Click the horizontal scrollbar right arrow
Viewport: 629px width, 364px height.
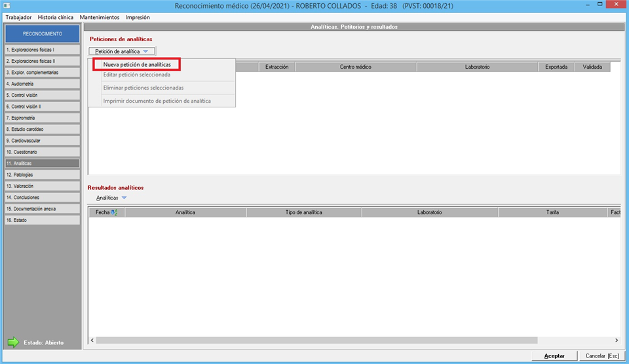(616, 340)
